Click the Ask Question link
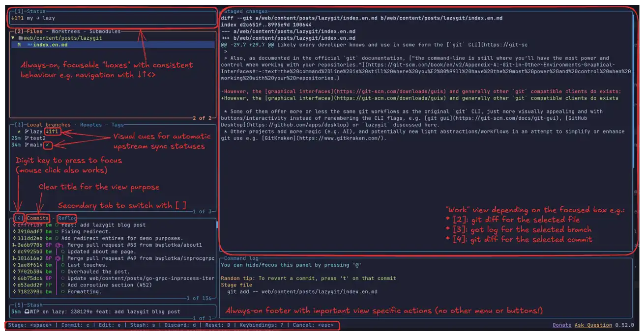 pos(593,325)
